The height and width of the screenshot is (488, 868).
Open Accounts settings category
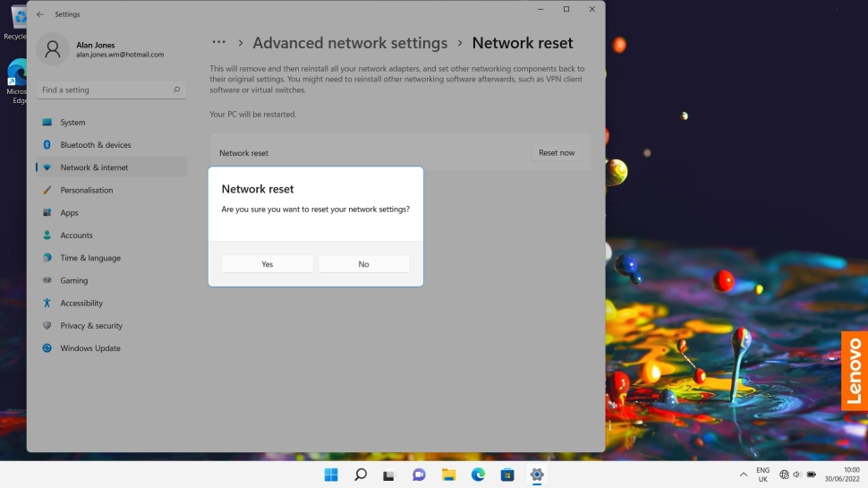coord(111,235)
